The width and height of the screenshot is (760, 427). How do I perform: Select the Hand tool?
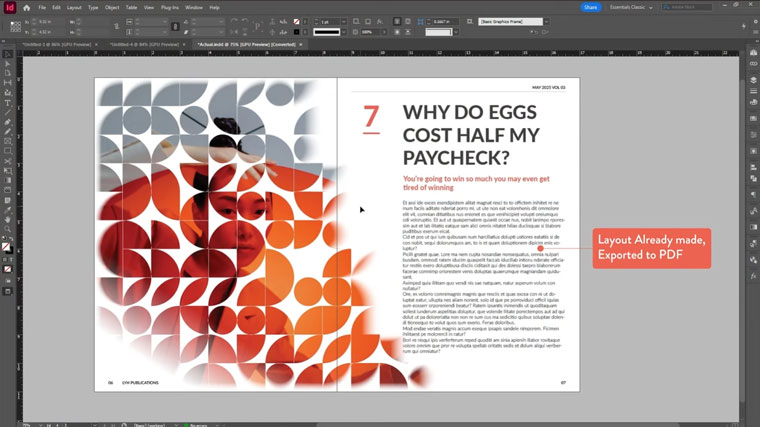8,220
